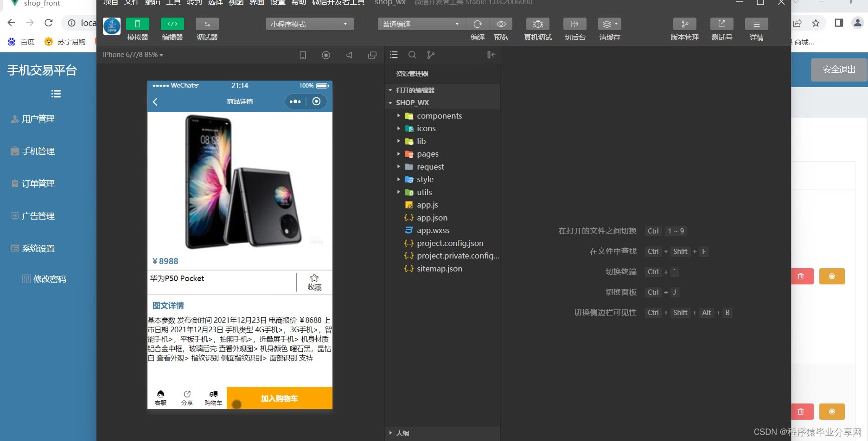This screenshot has width=868, height=441.
Task: Expand the pages folder
Action: tap(442, 154)
